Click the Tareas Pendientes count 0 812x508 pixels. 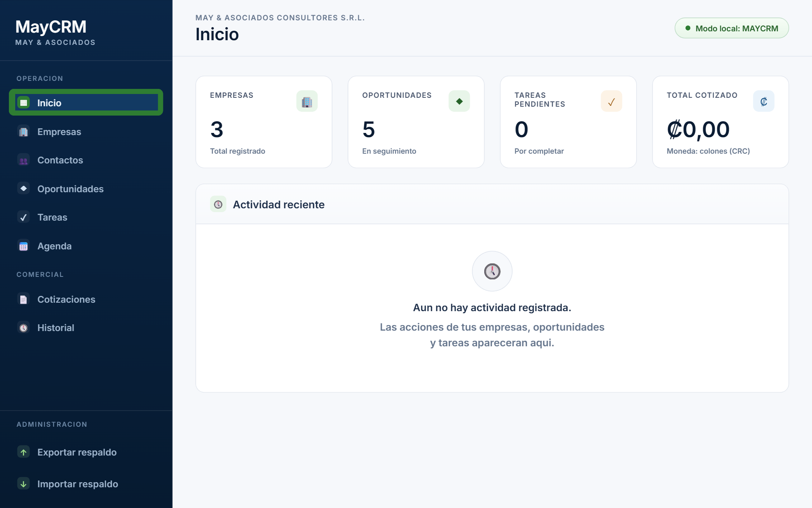(521, 130)
